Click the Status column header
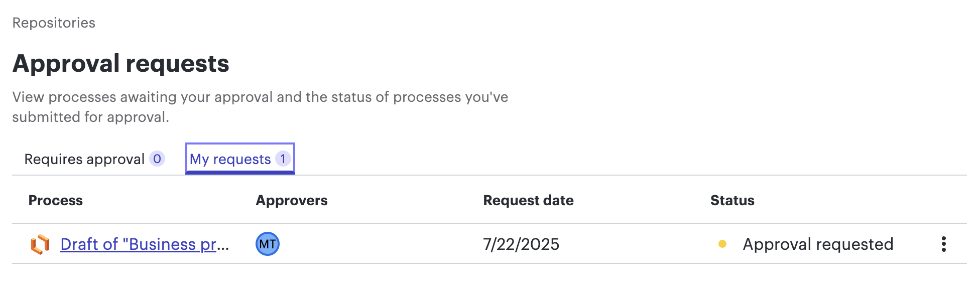This screenshot has height=294, width=980. coord(731,200)
